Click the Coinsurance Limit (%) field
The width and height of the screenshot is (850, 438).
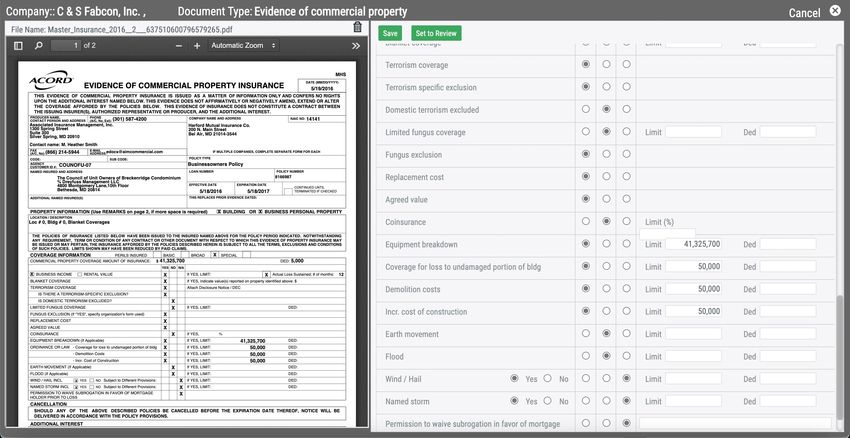coord(667,234)
